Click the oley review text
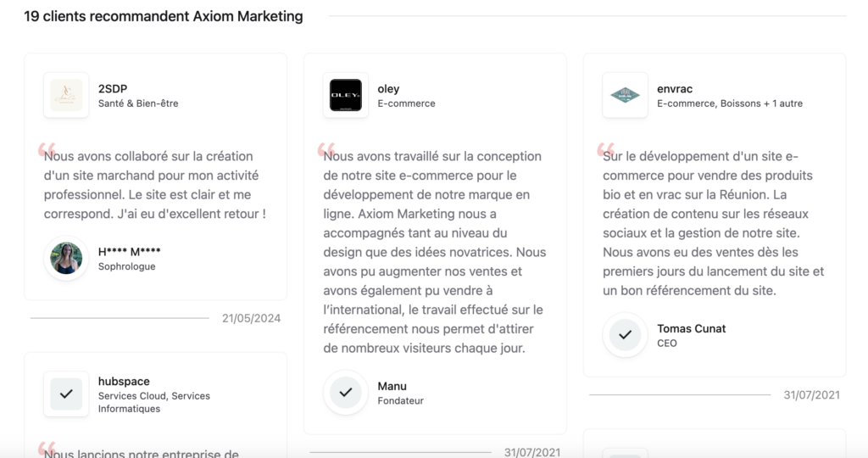The width and height of the screenshot is (868, 458). click(435, 252)
